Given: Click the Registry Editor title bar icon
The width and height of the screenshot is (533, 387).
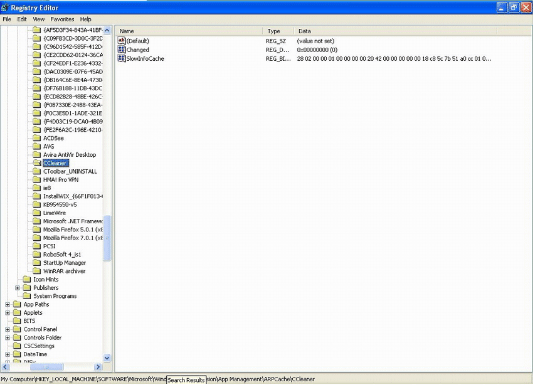Looking at the screenshot, I should point(4,7).
